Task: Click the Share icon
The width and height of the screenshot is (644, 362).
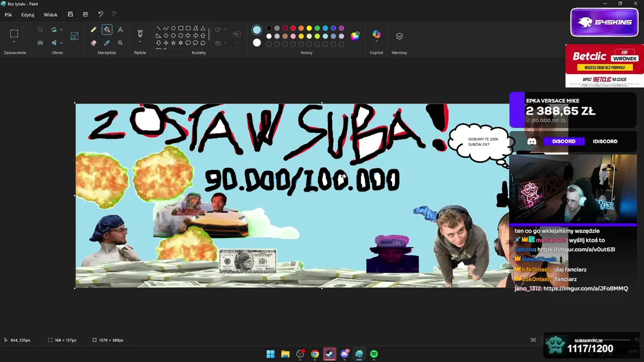Action: click(86, 15)
